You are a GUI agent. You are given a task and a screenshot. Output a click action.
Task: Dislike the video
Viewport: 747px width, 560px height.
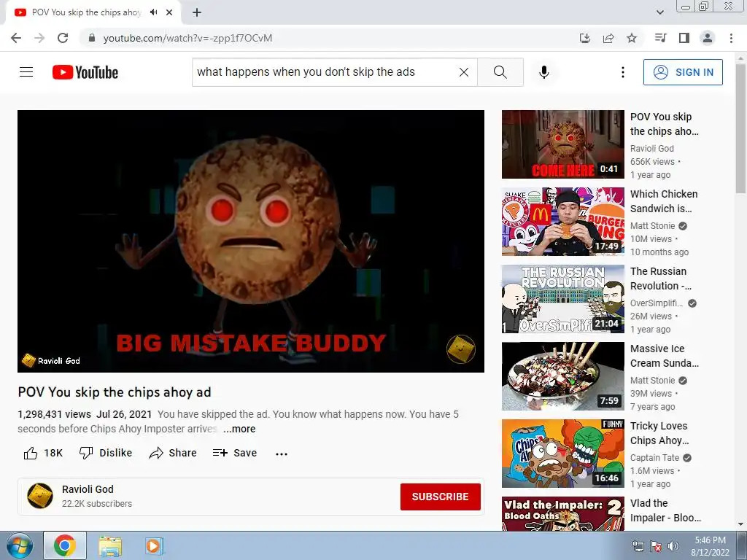pos(106,453)
